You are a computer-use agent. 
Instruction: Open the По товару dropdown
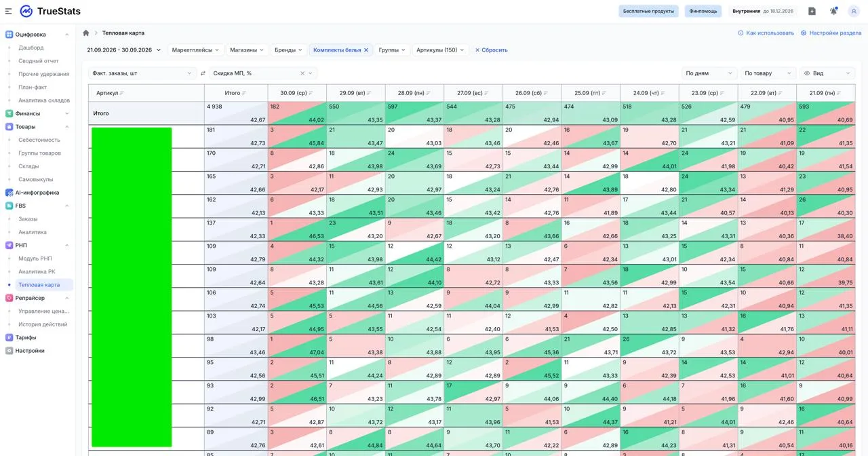click(x=768, y=73)
